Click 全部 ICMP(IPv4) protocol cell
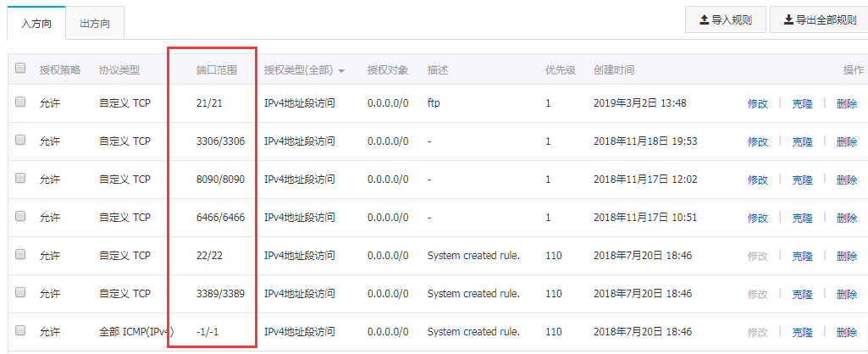This screenshot has height=354, width=868. point(136,332)
